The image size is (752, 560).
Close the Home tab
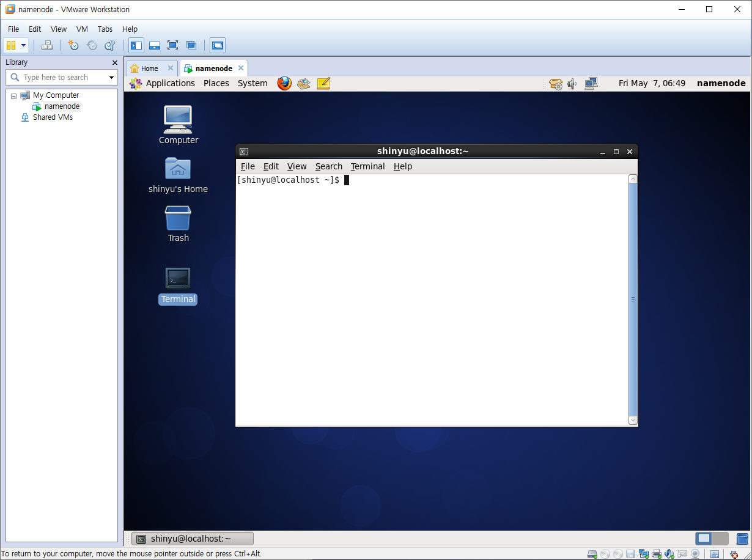point(171,68)
